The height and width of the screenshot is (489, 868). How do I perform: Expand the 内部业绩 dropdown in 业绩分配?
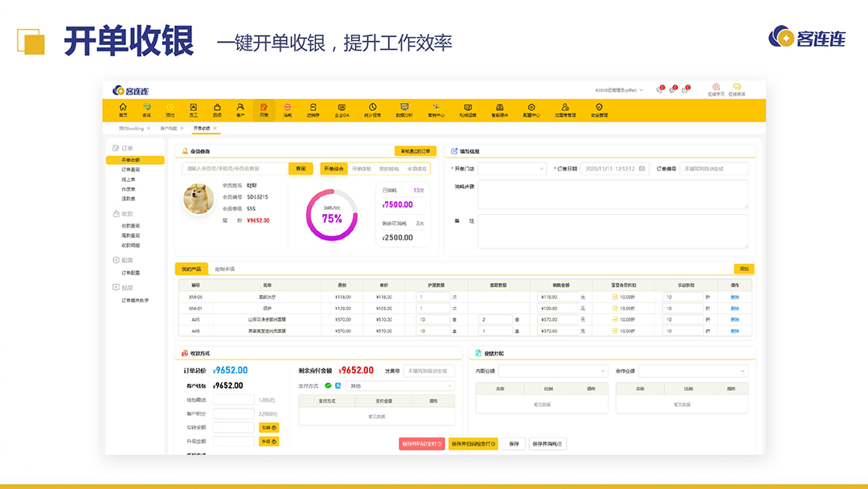coord(555,371)
